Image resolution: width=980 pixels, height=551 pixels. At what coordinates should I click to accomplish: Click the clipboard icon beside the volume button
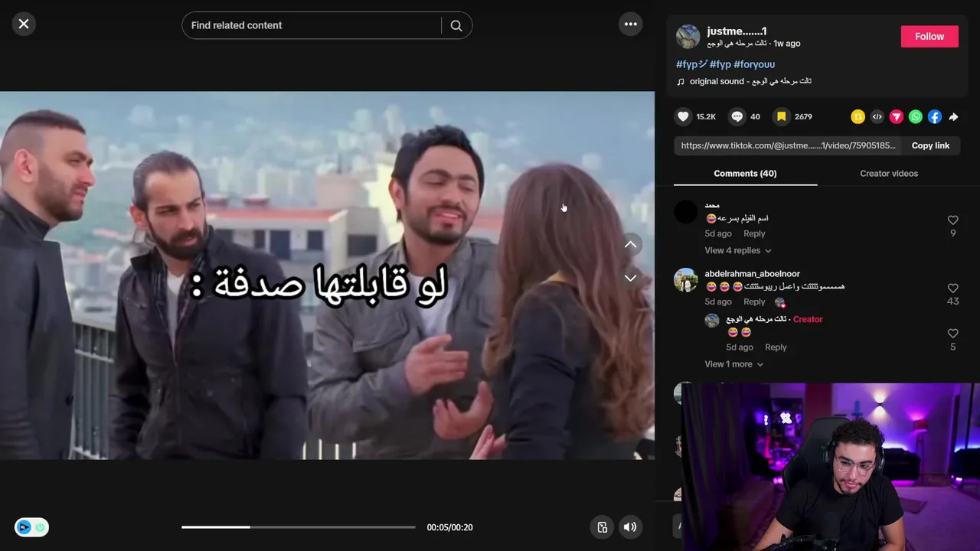point(602,527)
